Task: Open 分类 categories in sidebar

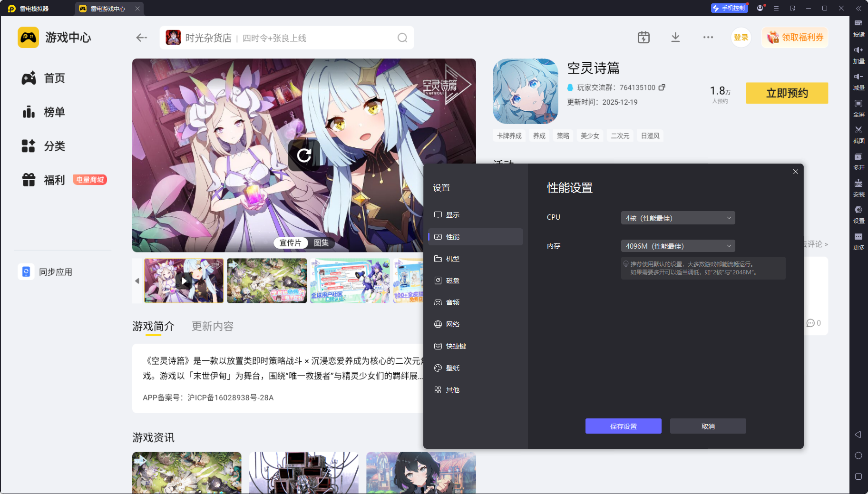Action: [43, 146]
